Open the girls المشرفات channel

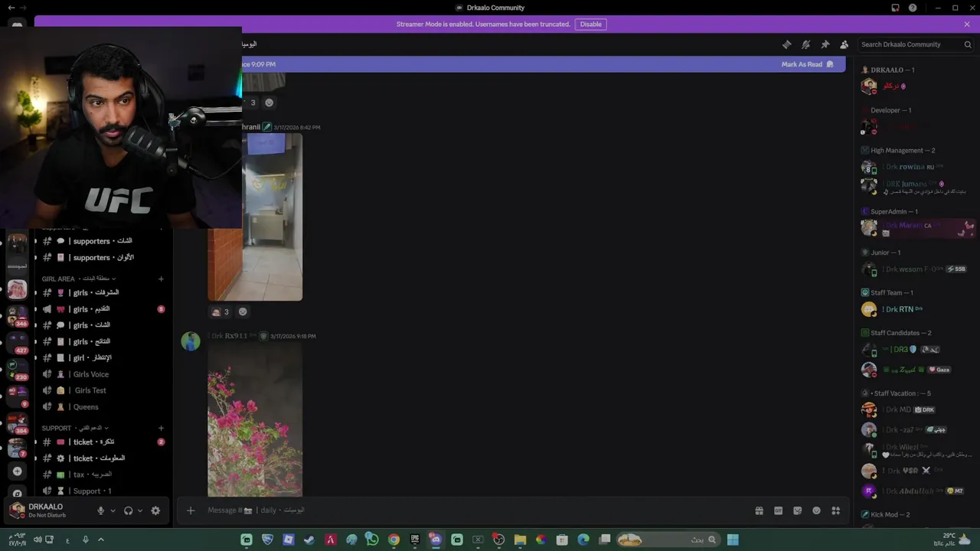(102, 292)
